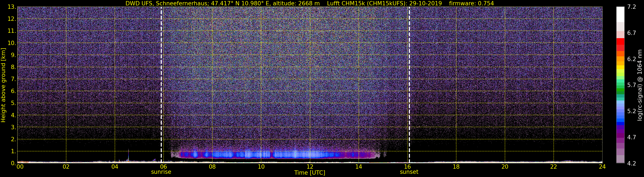Click the '3.' height tick label

point(13,127)
